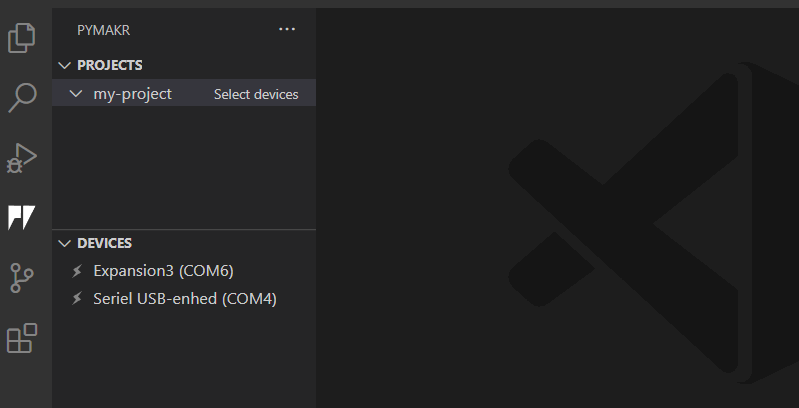The height and width of the screenshot is (408, 799).
Task: Open the Source Control view
Action: [x=22, y=277]
